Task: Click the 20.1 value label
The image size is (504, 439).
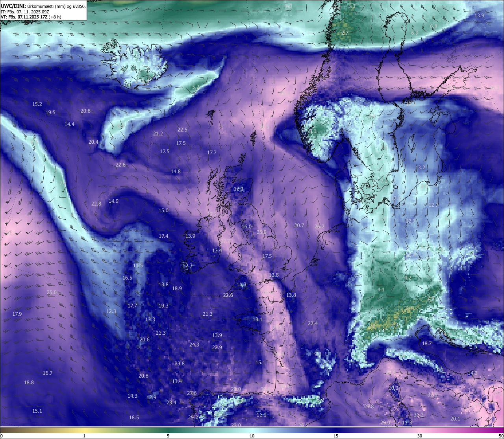Action: tap(455, 419)
